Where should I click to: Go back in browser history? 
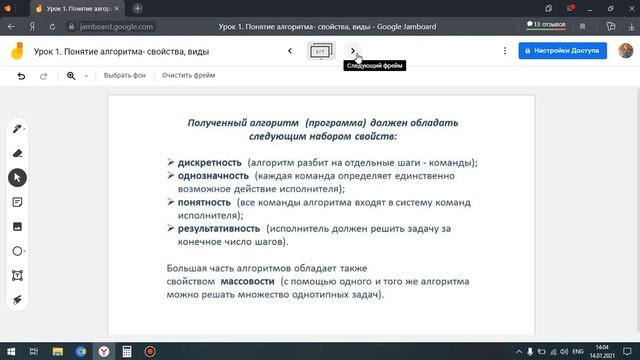pyautogui.click(x=11, y=27)
